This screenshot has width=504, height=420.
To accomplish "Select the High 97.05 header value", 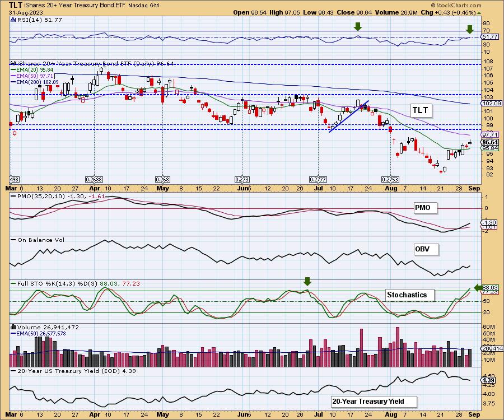I will pyautogui.click(x=284, y=12).
